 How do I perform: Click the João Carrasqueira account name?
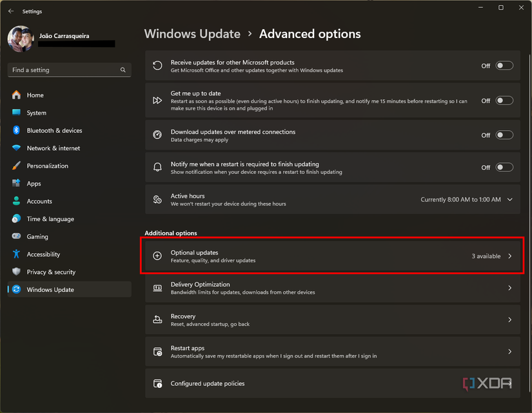[x=64, y=35]
